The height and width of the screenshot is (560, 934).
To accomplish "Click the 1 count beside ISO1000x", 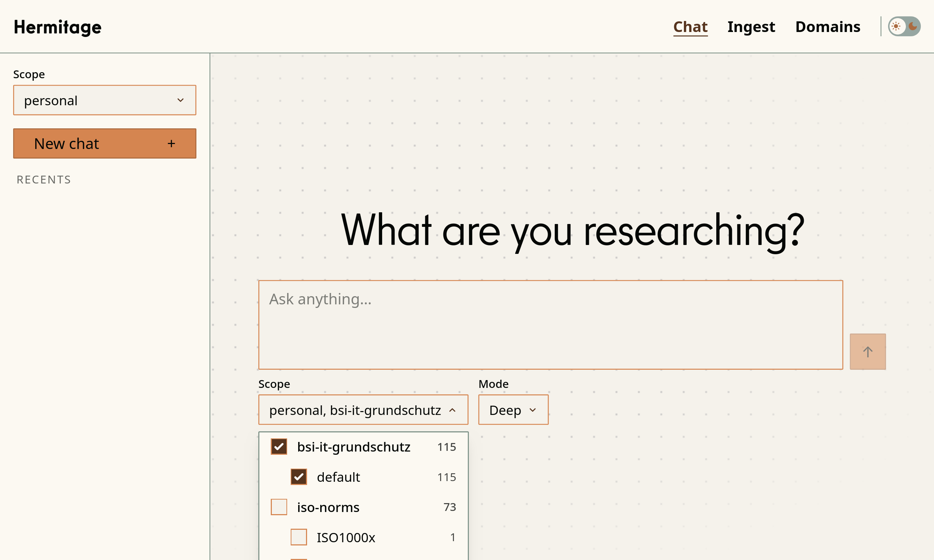I will [453, 537].
